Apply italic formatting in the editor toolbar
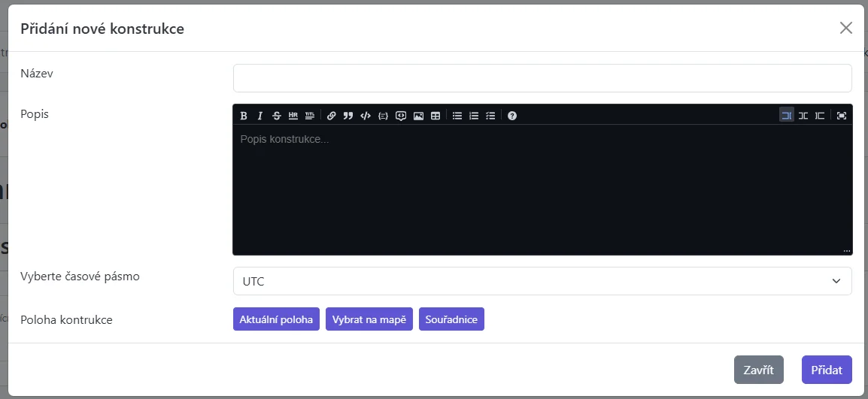 (260, 116)
